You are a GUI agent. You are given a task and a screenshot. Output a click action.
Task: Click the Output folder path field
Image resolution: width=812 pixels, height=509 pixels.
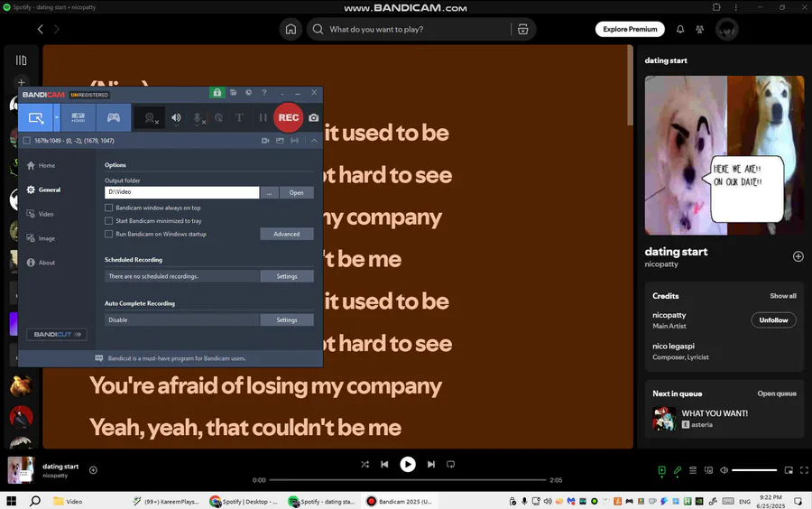tap(181, 192)
